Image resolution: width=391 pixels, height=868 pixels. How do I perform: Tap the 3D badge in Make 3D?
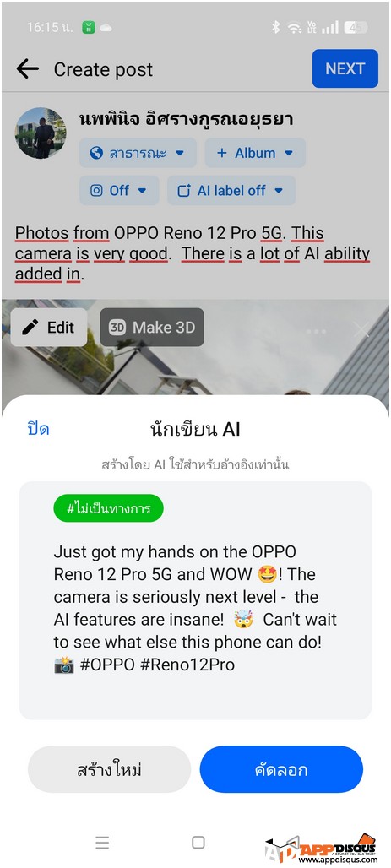point(117,328)
